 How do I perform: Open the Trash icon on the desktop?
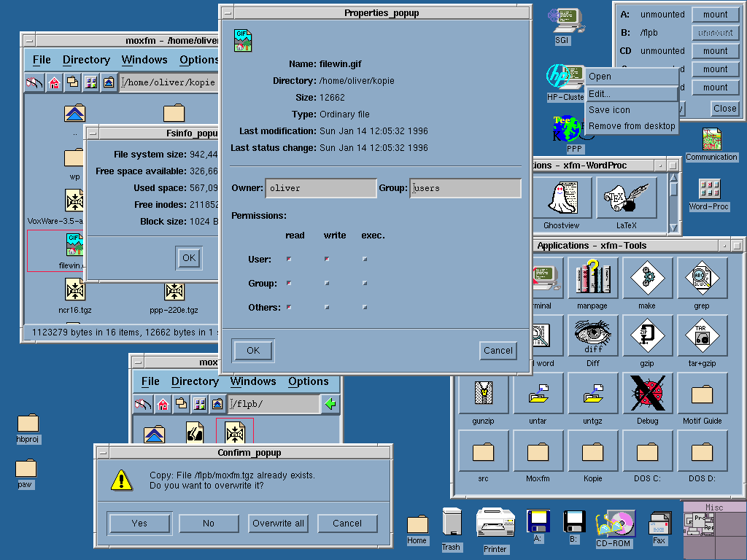(x=451, y=523)
